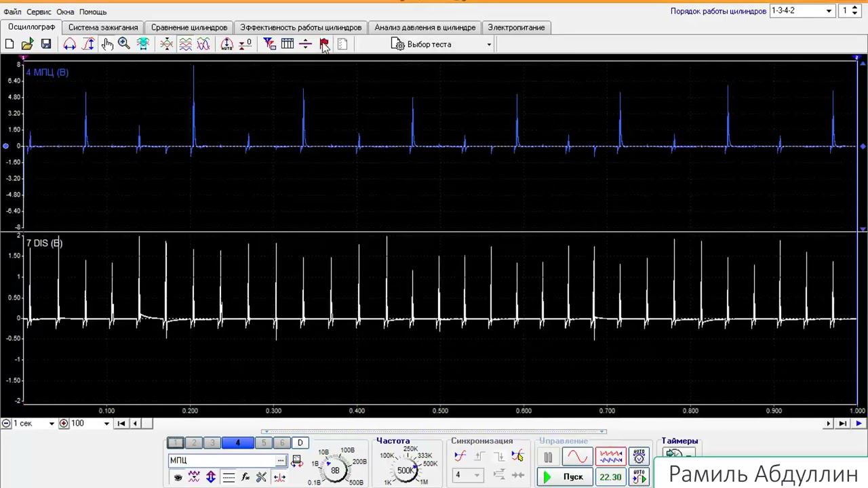
Task: Open the 1 сек time scale dropdown
Action: (51, 424)
